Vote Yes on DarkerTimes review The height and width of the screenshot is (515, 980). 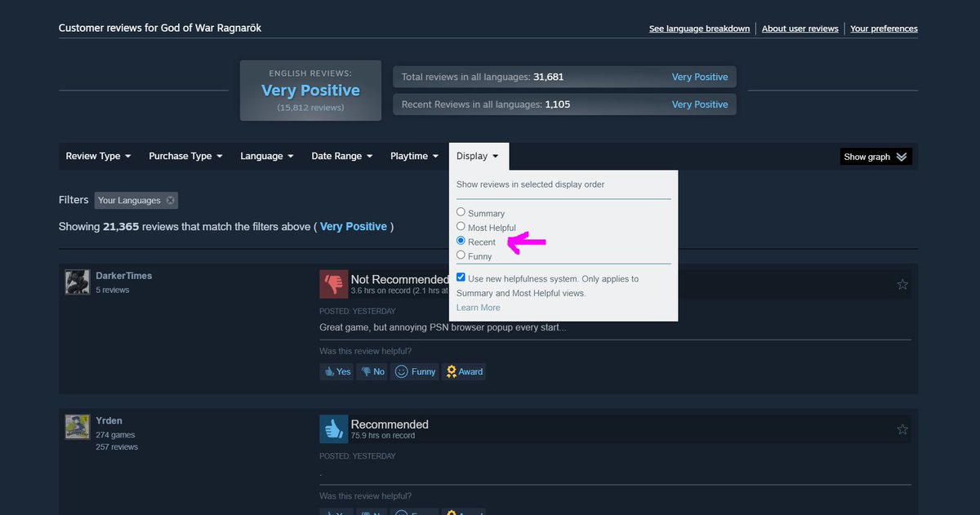336,371
